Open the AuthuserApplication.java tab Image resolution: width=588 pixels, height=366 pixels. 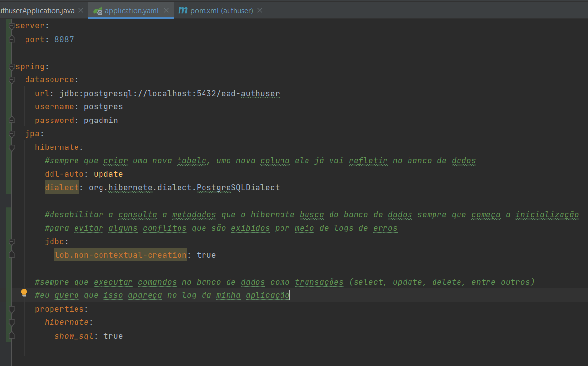[37, 9]
